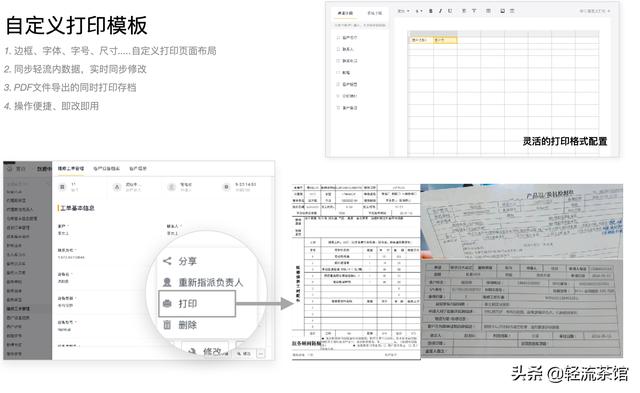640x393 pixels.
Task: Switch to the second tab in the field panel
Action: pyautogui.click(x=374, y=13)
